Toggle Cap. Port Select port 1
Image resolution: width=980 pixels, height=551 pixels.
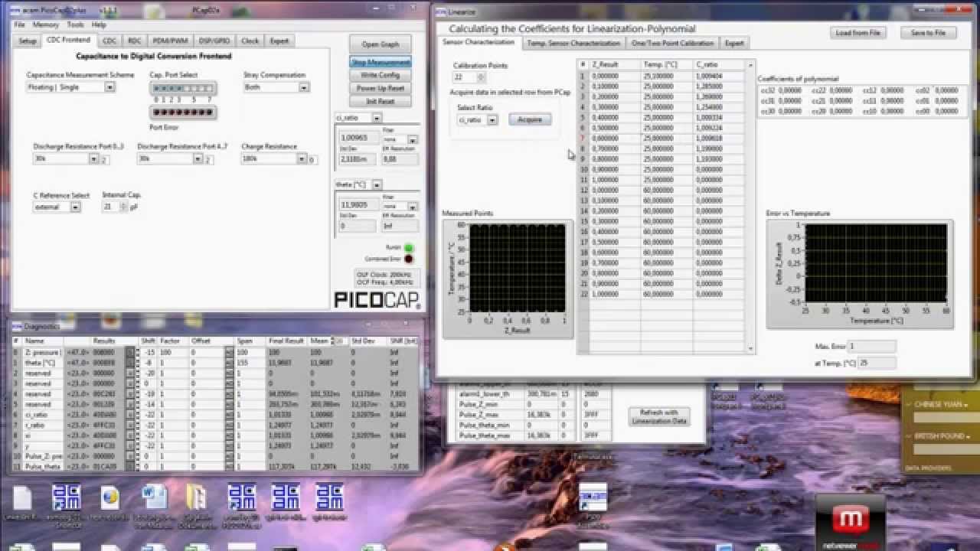164,89
